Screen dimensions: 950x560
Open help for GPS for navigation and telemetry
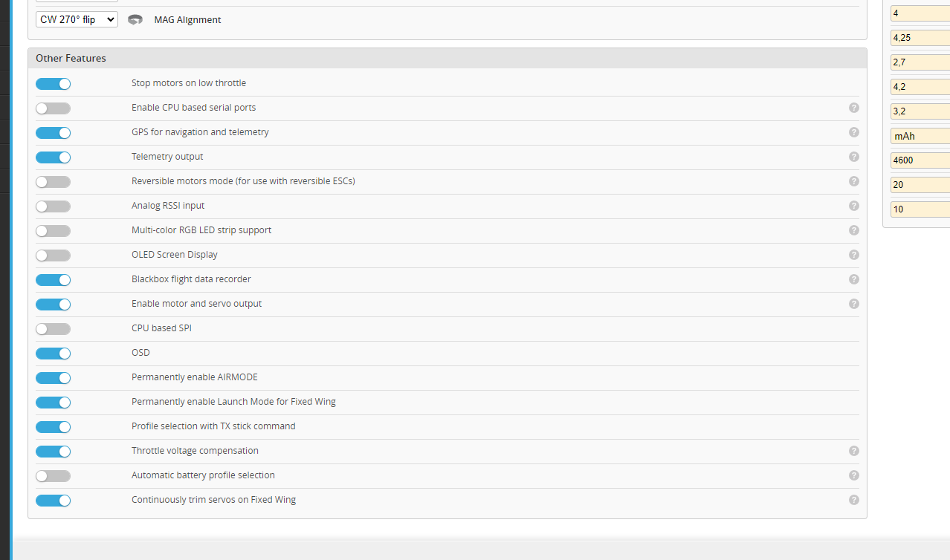click(x=853, y=132)
